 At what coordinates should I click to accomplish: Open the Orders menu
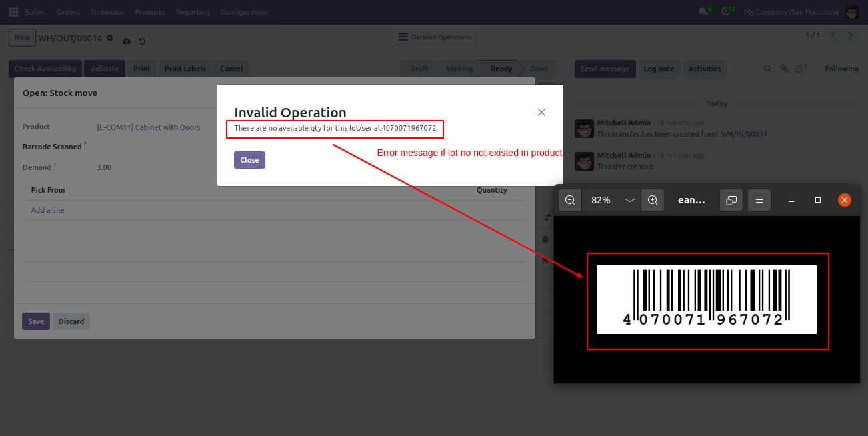(68, 12)
